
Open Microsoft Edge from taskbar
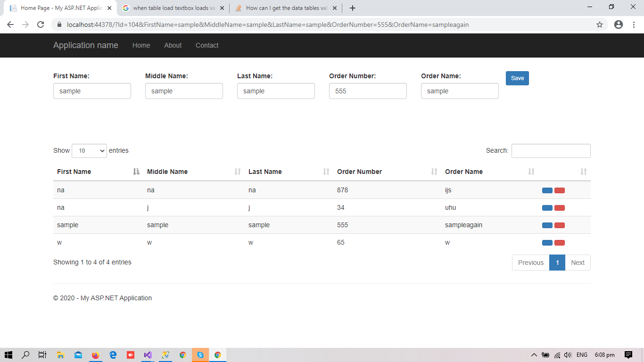(113, 355)
